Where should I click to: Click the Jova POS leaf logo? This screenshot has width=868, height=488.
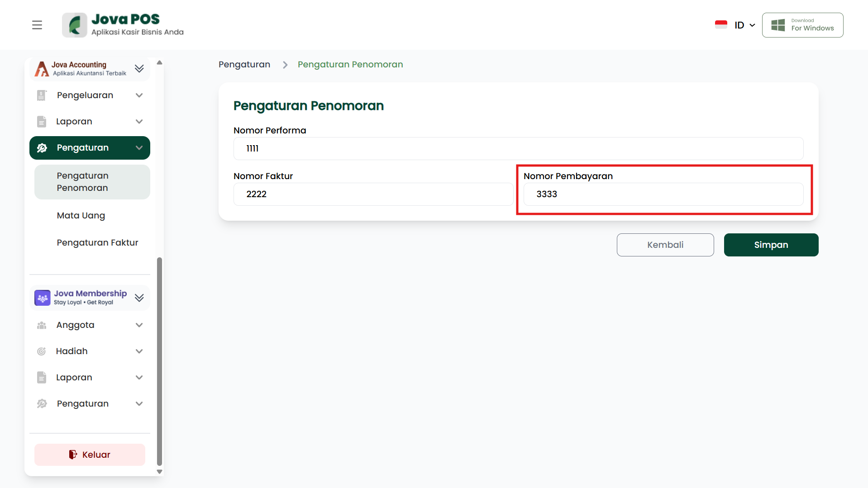(75, 25)
